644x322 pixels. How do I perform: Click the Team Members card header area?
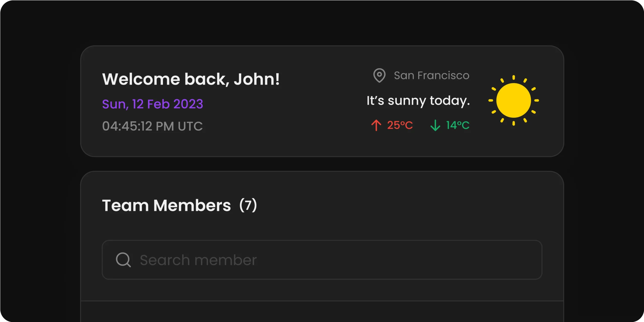[322, 206]
